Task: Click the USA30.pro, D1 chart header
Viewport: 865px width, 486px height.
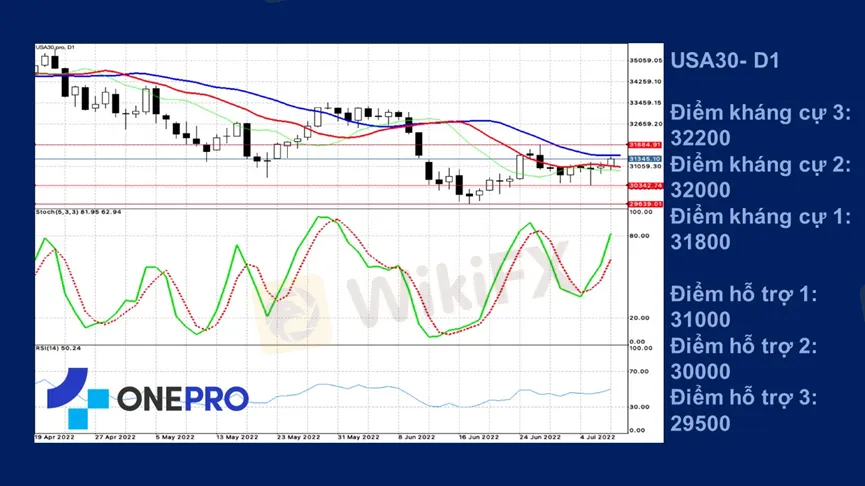Action: (x=55, y=47)
